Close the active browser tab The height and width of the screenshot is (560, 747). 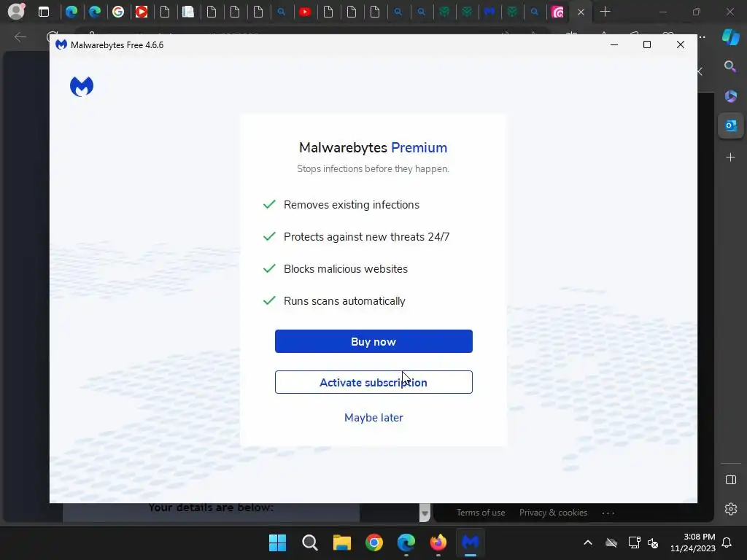[x=581, y=12]
